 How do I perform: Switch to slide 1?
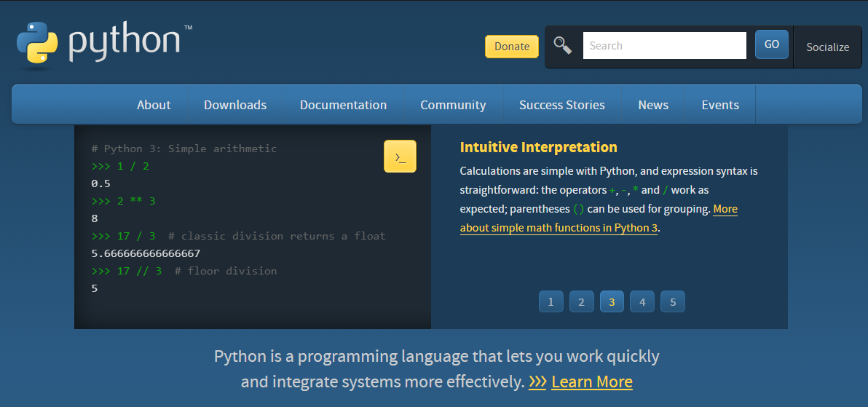551,301
